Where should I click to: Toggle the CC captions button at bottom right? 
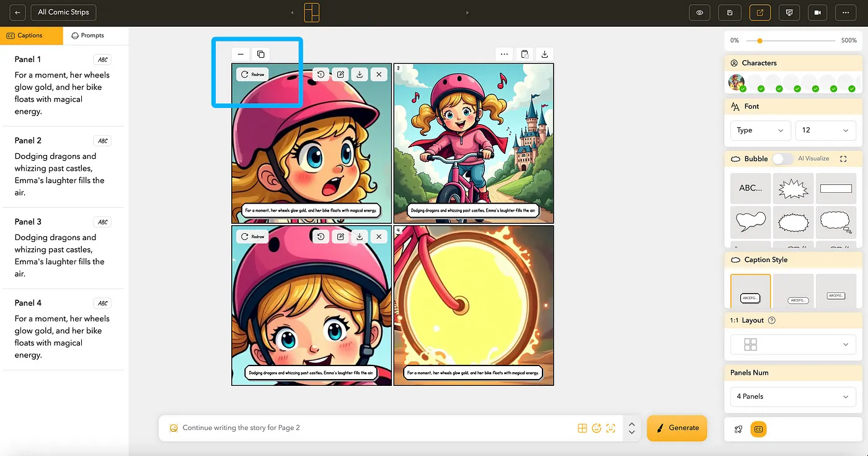point(758,429)
